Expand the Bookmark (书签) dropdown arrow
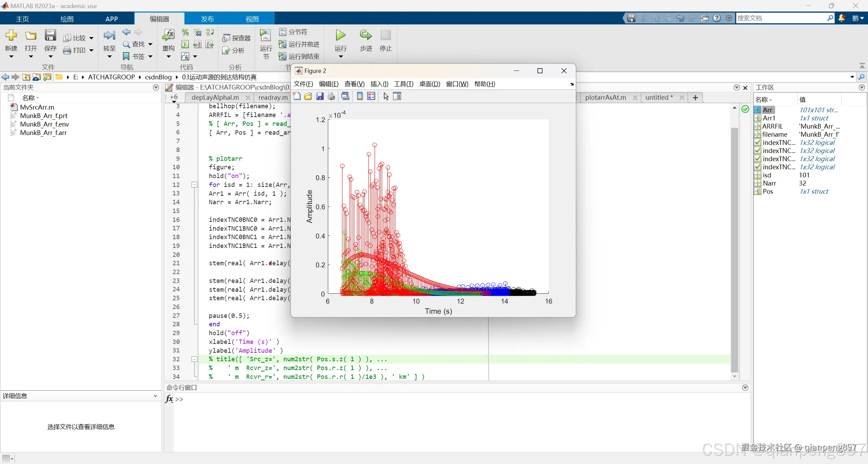The image size is (868, 464). 151,56
